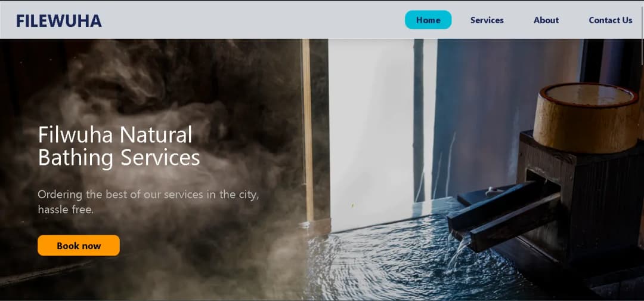Go to the About page
This screenshot has height=301, width=644.
pos(546,20)
